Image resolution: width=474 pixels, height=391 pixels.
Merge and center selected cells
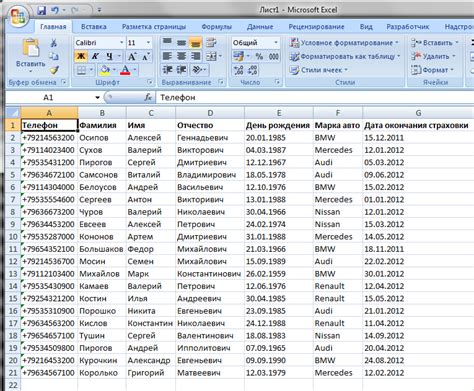pos(211,56)
